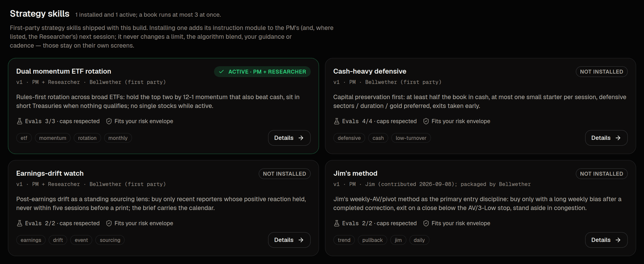
Task: Click the shield icon in Dual momentum card
Action: (x=109, y=121)
